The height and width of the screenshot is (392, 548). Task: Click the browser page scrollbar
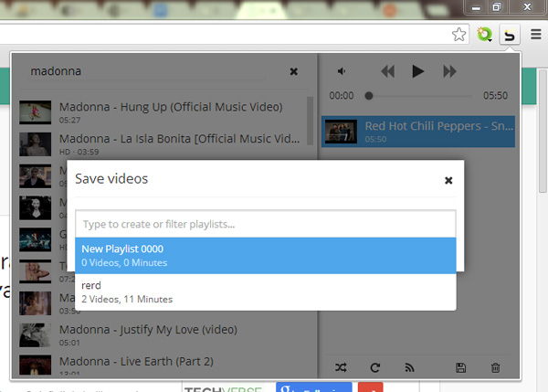point(543,131)
